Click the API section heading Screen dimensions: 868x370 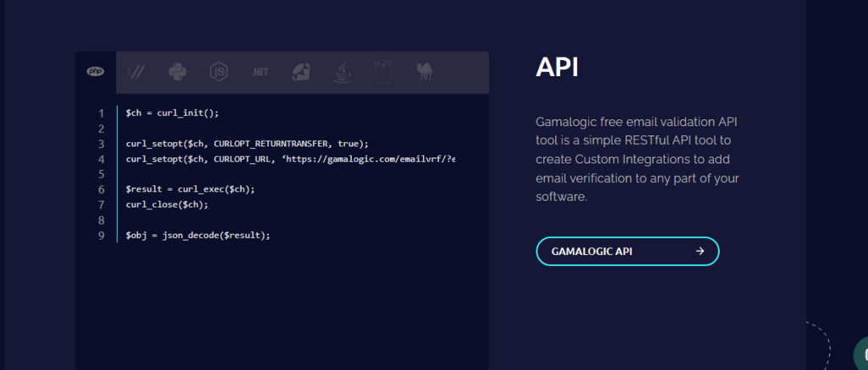(557, 68)
